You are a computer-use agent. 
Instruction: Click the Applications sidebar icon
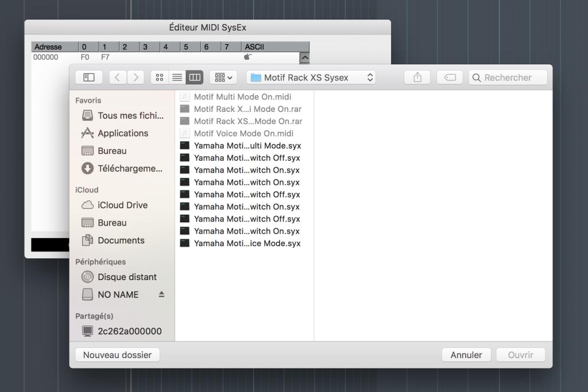(87, 133)
